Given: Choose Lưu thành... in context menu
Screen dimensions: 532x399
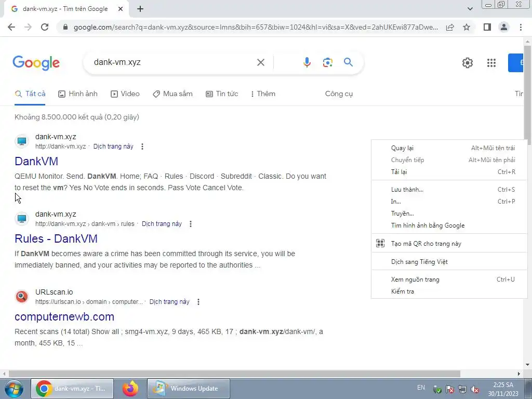Looking at the screenshot, I should click(449, 190).
